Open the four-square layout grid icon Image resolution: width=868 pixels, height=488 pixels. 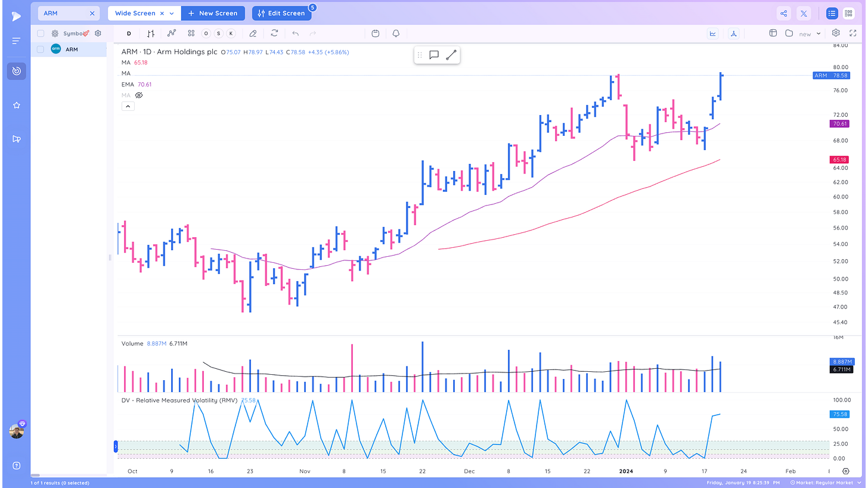pos(191,33)
